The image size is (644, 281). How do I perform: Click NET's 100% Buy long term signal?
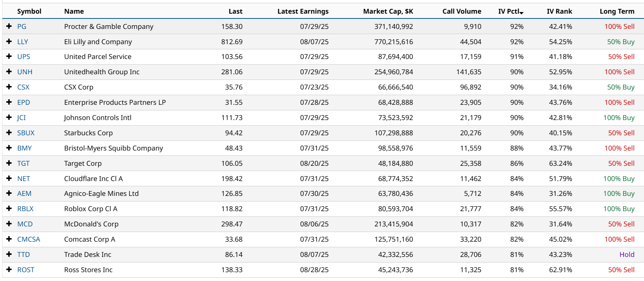point(619,179)
